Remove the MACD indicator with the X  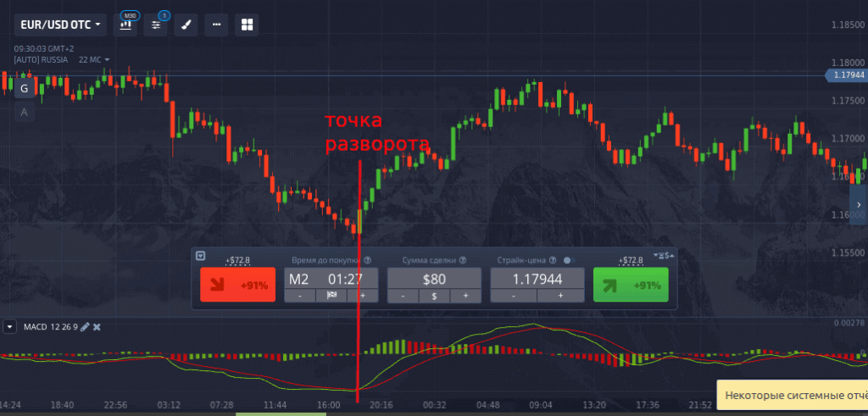97,327
